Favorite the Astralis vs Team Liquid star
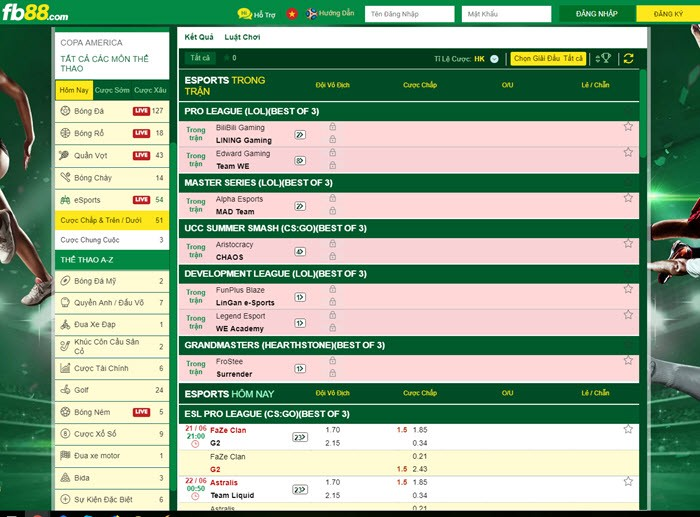 (628, 482)
